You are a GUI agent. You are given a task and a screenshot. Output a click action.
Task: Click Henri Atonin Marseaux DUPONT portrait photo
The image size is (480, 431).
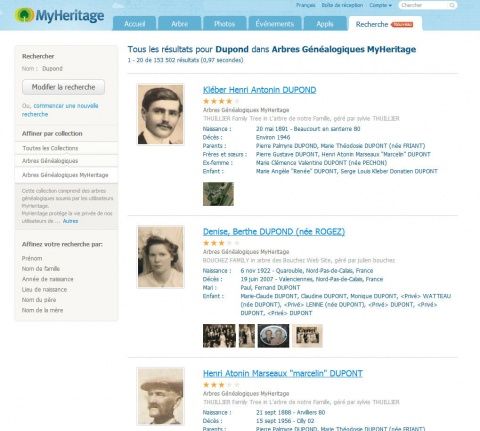tap(160, 396)
